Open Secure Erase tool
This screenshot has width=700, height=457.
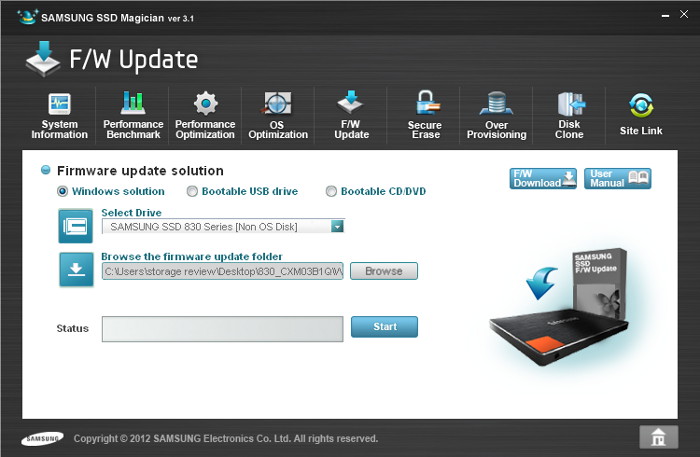click(x=425, y=115)
